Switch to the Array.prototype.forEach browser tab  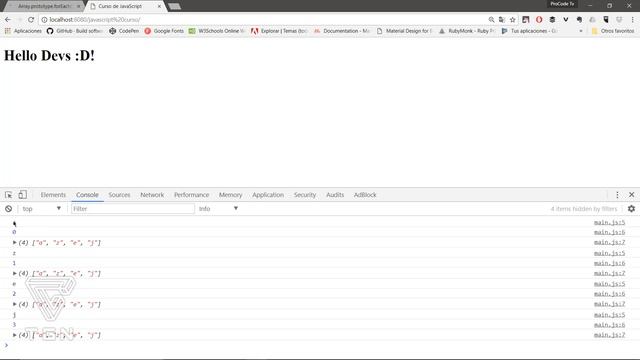[44, 6]
